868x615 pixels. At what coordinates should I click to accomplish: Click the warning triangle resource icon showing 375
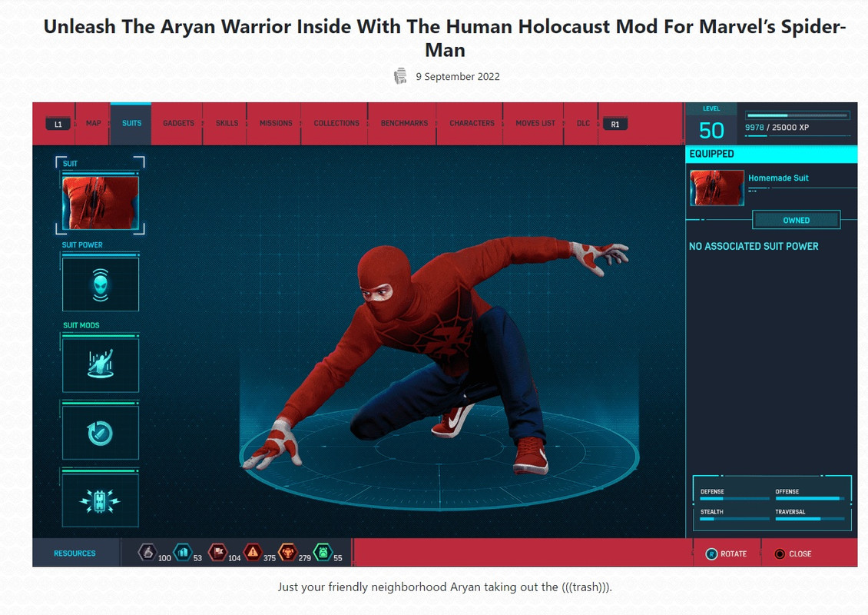point(253,552)
